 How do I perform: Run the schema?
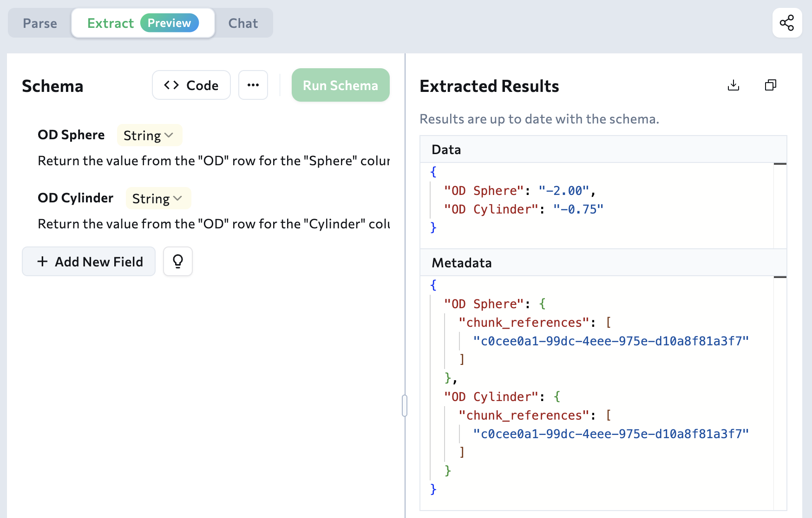(x=341, y=85)
